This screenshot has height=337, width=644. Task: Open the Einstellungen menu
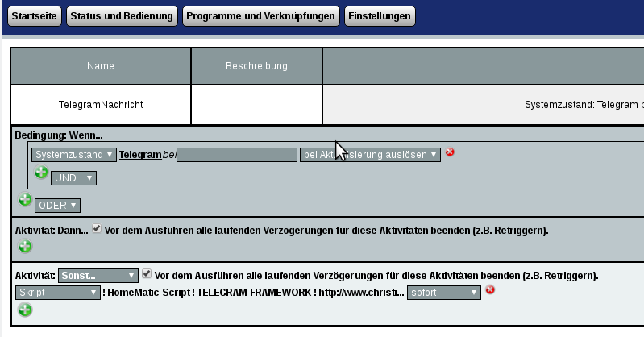380,16
